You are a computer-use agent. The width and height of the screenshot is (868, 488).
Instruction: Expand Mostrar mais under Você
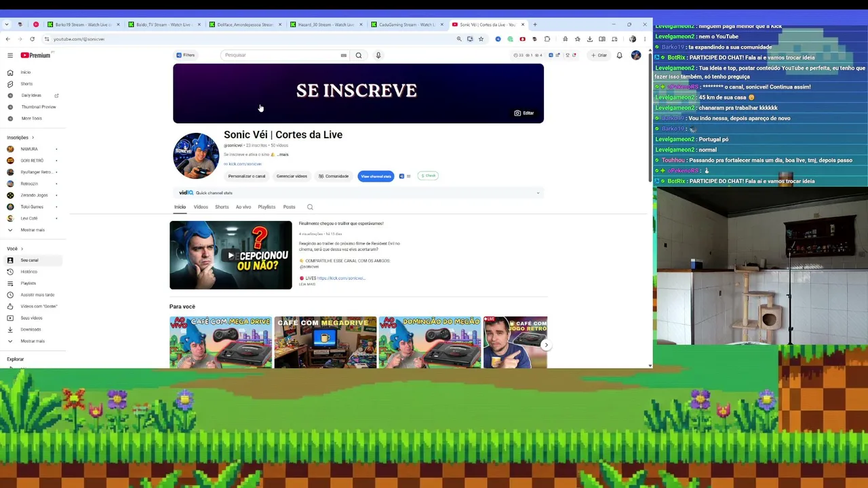[33, 341]
